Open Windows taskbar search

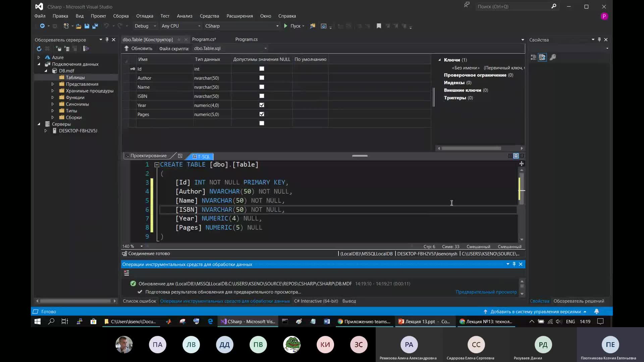(51, 321)
